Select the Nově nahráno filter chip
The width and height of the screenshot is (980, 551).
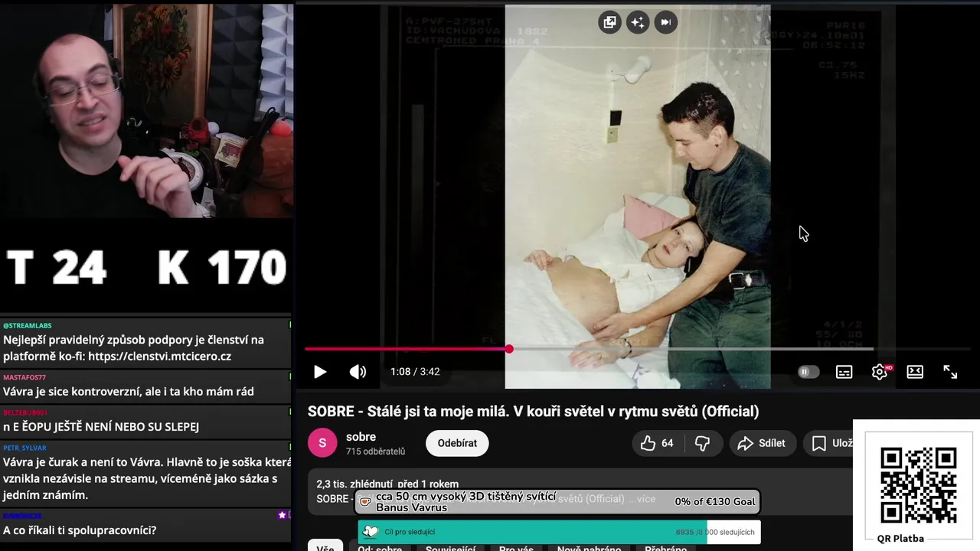point(590,548)
